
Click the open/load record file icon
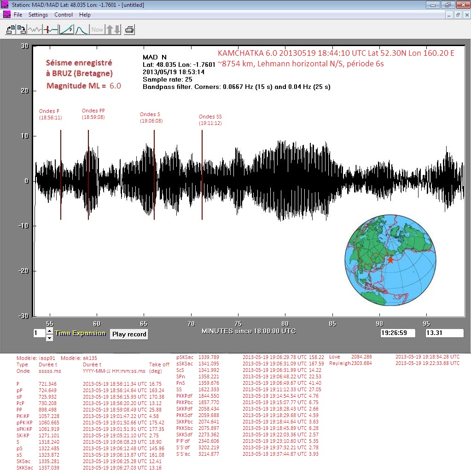(10, 29)
